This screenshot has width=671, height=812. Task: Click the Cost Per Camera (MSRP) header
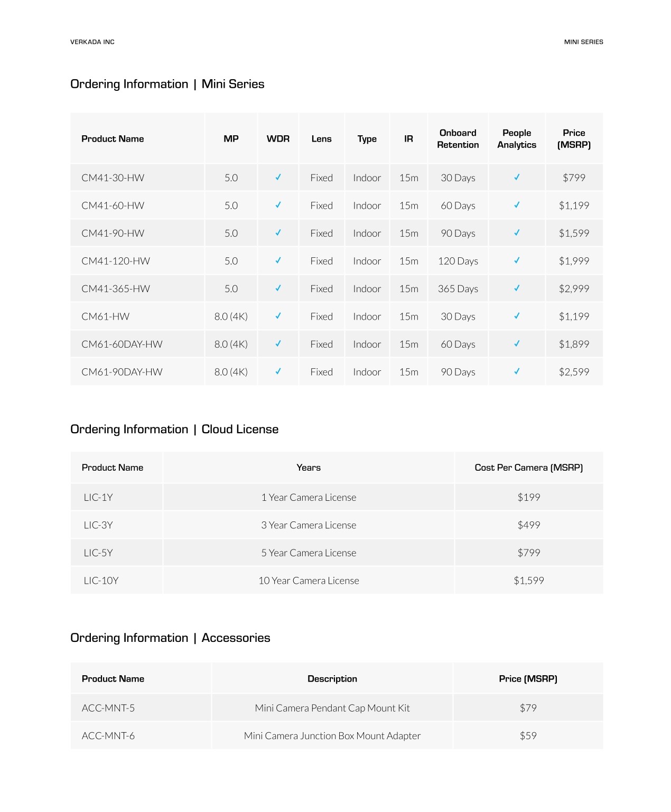pos(528,468)
